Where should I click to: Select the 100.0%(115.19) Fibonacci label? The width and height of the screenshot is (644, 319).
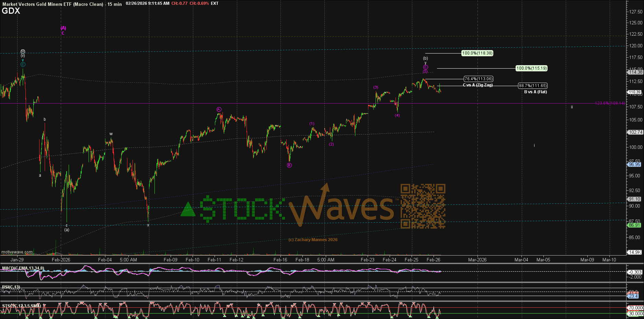531,68
